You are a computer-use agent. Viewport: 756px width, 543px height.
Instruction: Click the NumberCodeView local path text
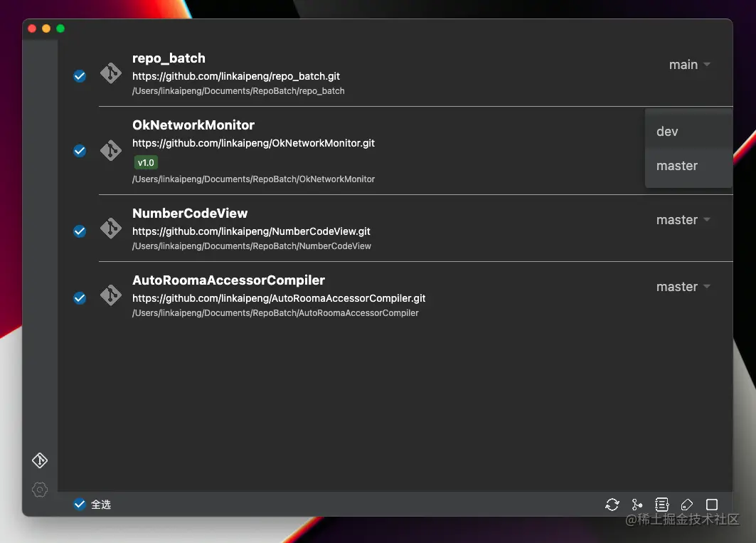[252, 246]
